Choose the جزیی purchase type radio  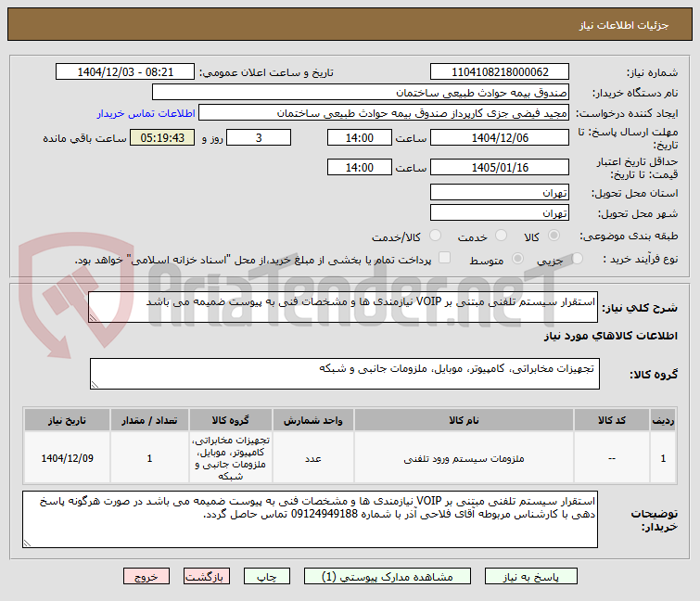[x=577, y=258]
